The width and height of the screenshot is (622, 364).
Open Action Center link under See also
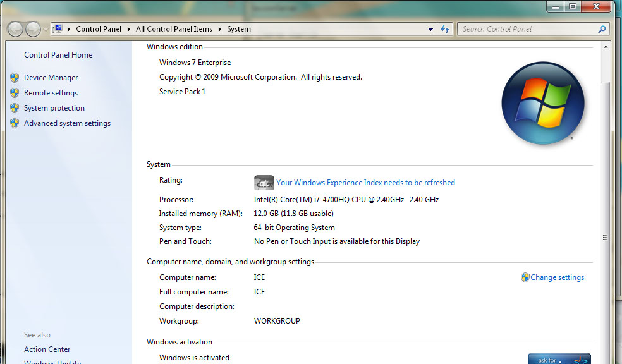(x=47, y=349)
